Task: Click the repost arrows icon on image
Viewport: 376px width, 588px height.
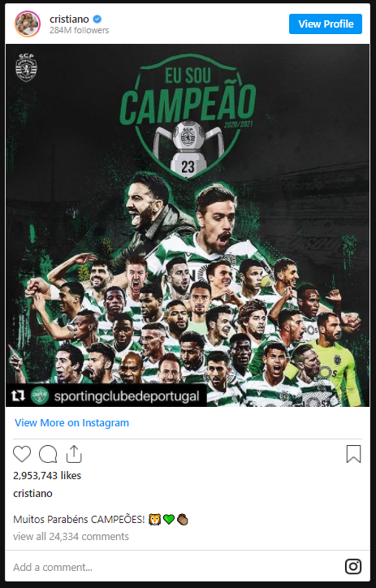Action: tap(18, 396)
